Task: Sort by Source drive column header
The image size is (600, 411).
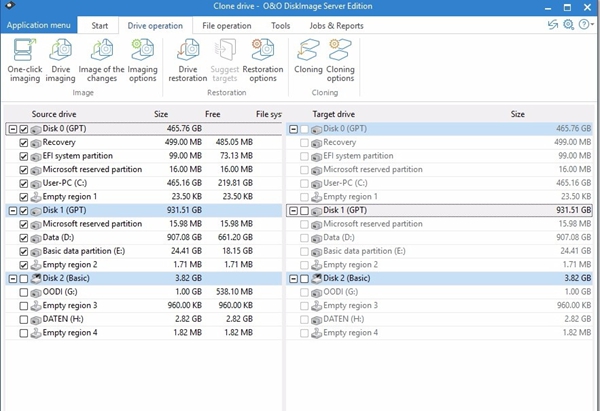Action: point(54,114)
